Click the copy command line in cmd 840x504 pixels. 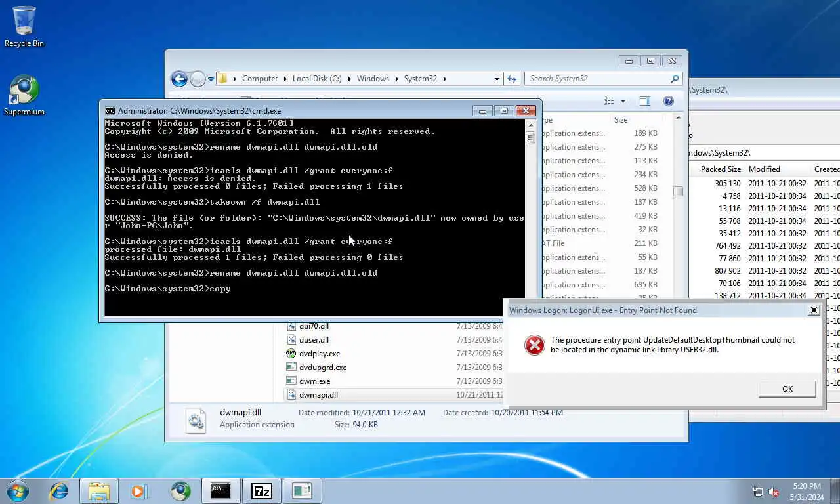[167, 289]
